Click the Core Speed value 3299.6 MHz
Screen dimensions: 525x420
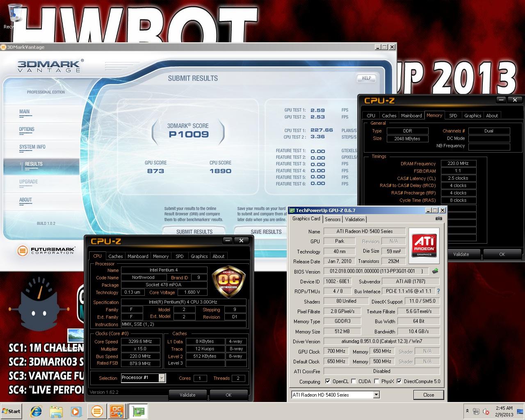point(140,341)
